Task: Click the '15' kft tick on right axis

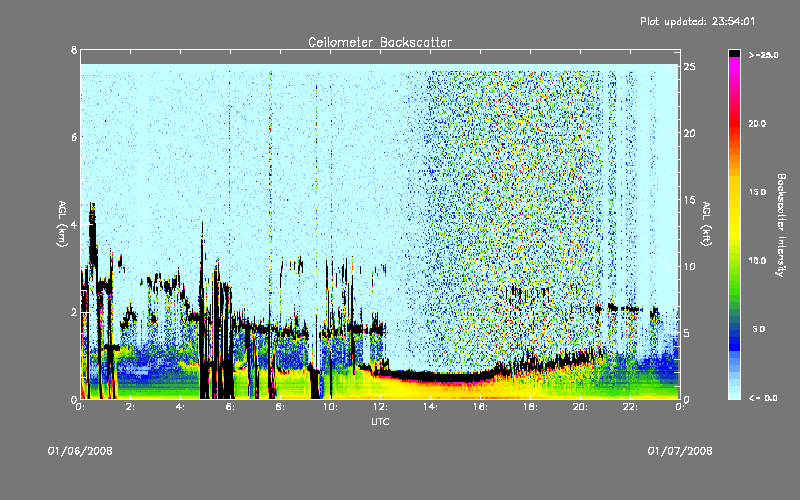Action: (x=689, y=199)
